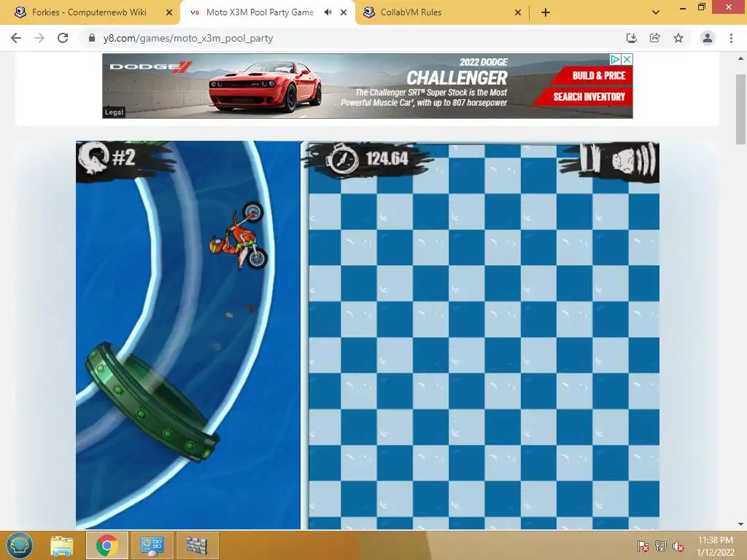The height and width of the screenshot is (560, 747).
Task: Click the Search Inventory ad button
Action: point(589,97)
